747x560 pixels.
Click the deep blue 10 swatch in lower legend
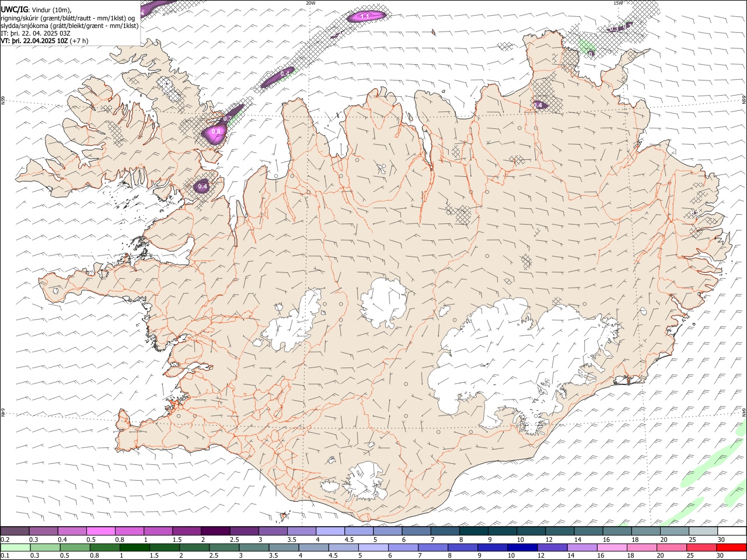pos(522,547)
